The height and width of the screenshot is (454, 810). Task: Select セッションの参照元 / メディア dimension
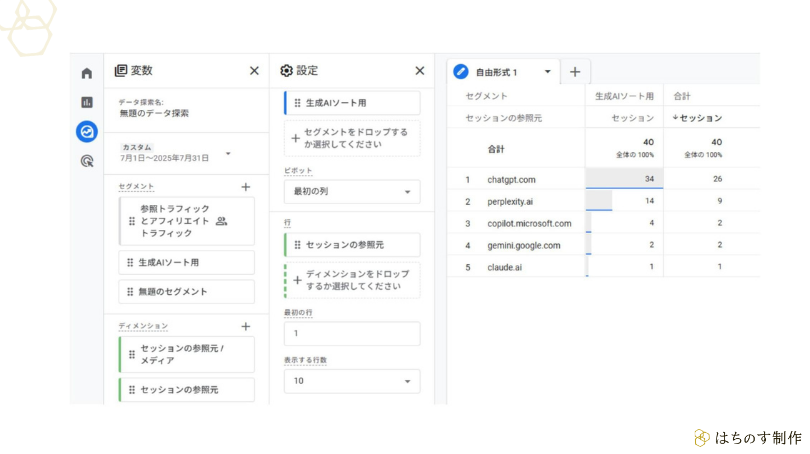[x=186, y=354]
